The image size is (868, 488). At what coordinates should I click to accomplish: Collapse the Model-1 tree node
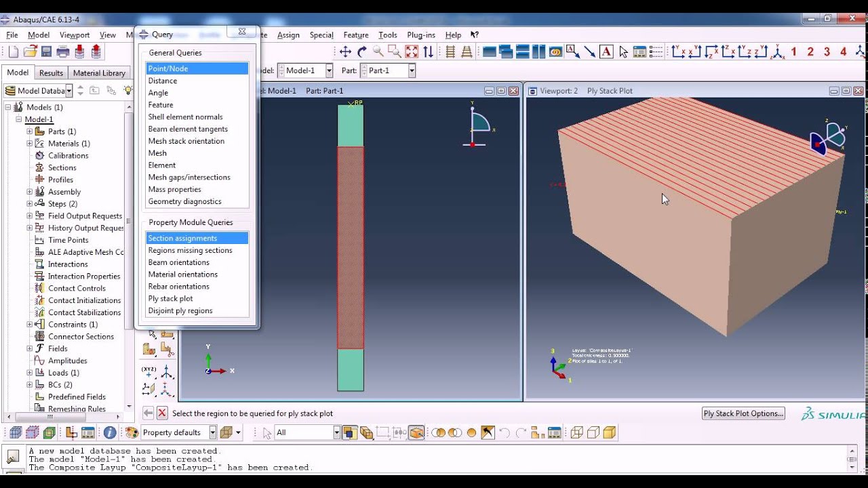[x=19, y=119]
